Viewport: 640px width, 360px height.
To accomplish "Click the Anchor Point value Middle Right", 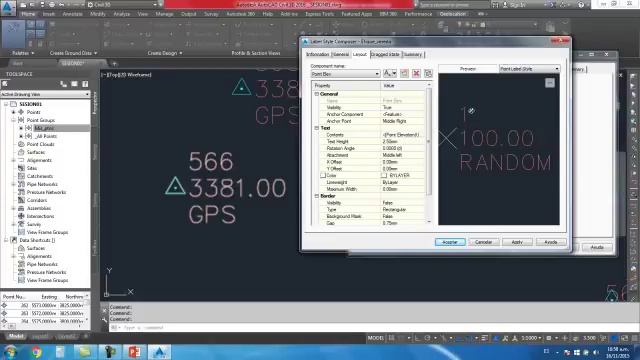I will coord(403,121).
